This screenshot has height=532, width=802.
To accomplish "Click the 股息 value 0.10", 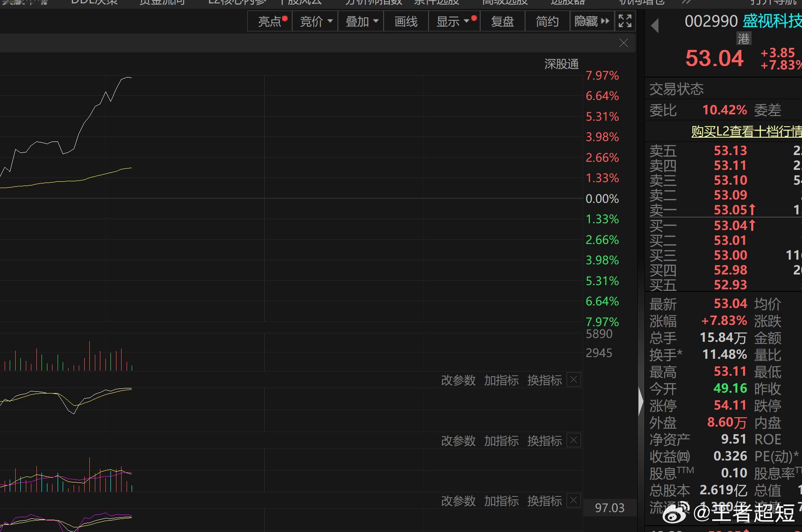I will 734,473.
